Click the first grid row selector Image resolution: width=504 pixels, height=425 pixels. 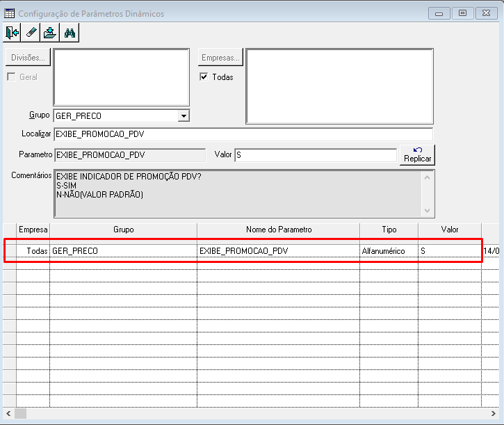tap(10, 251)
